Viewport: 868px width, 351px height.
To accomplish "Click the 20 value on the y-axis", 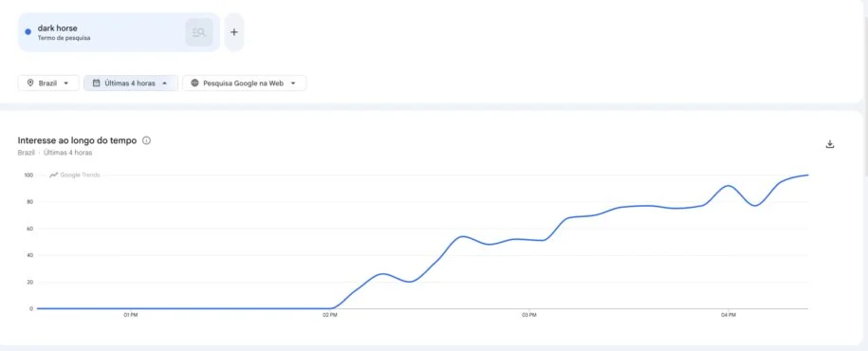I will point(30,282).
